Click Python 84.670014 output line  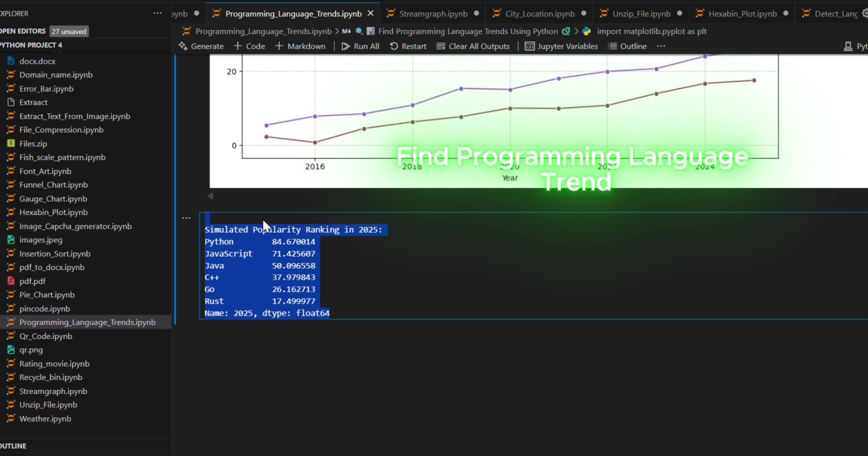[260, 242]
